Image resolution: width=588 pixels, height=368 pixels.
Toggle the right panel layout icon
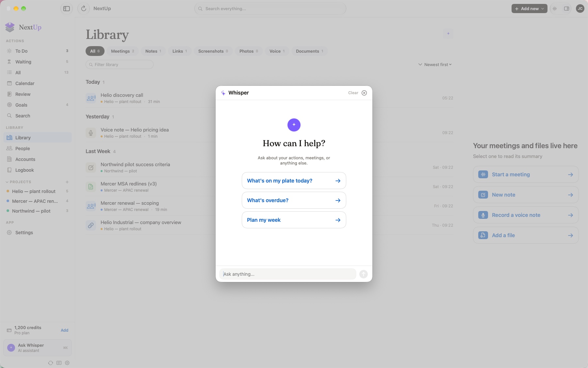[567, 9]
